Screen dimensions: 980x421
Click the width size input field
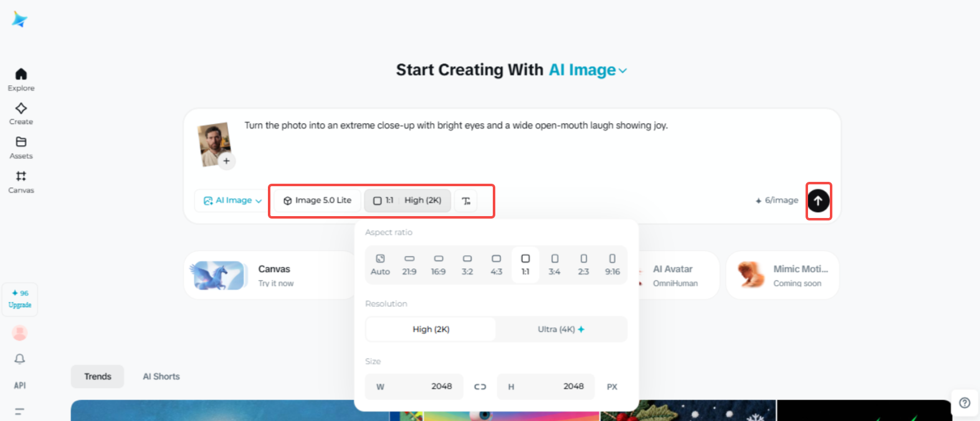coord(414,387)
